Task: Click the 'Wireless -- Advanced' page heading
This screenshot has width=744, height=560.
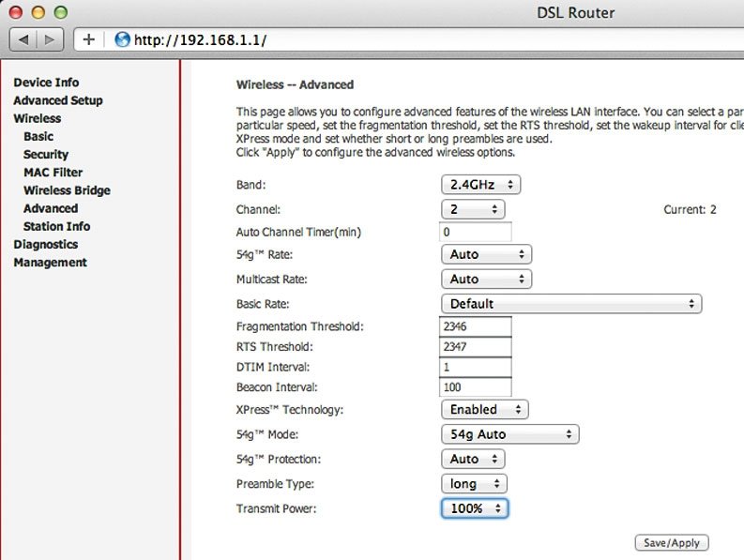Action: tap(295, 85)
